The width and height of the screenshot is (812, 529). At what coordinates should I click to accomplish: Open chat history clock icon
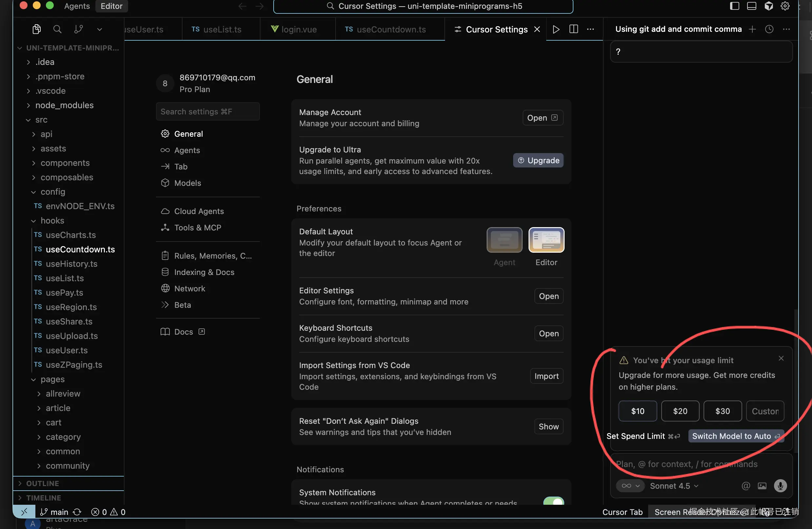pyautogui.click(x=769, y=29)
